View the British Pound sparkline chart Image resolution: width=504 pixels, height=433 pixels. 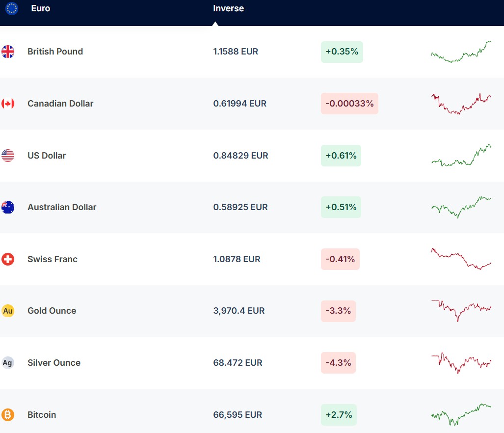click(x=461, y=52)
